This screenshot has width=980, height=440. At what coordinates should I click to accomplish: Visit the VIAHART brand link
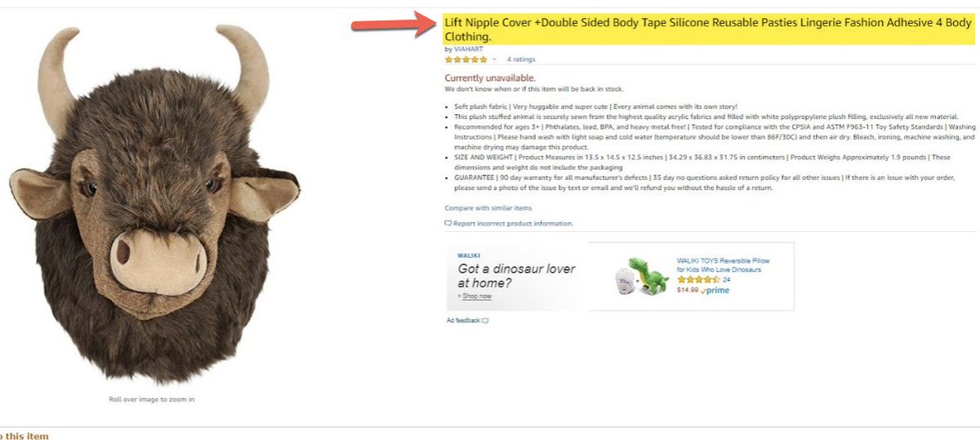[468, 50]
